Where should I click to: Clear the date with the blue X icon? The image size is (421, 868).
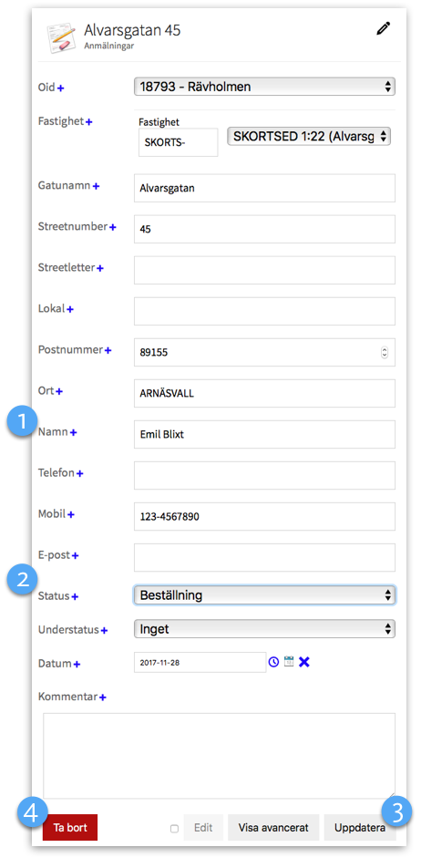tap(304, 662)
